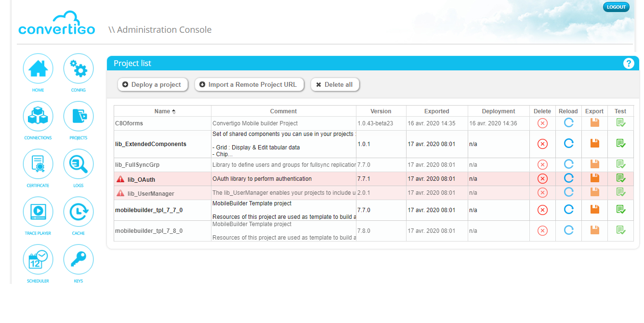The image size is (644, 323).
Task: Test the C8Oforms project
Action: (x=621, y=123)
